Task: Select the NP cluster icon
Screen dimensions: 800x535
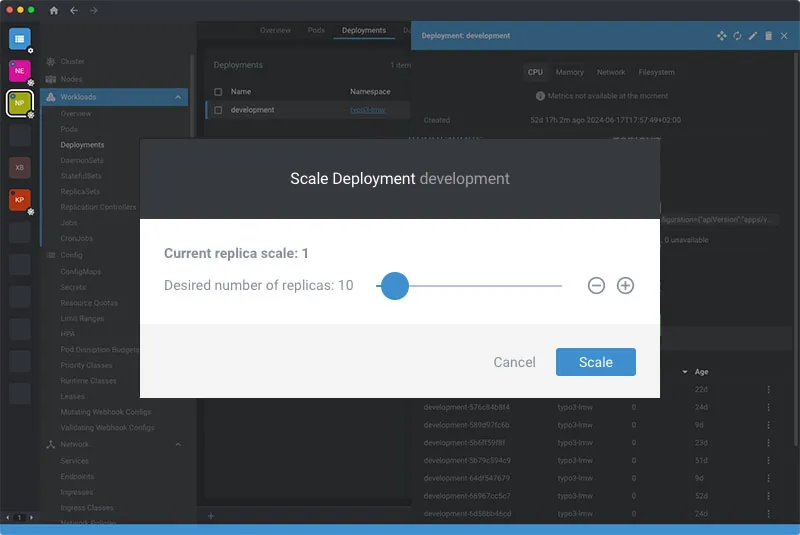Action: (x=19, y=103)
